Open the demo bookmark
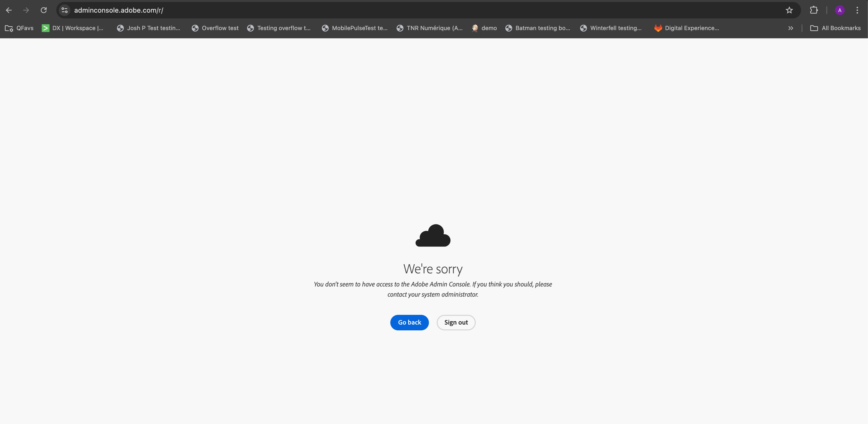This screenshot has width=868, height=424. coord(484,28)
